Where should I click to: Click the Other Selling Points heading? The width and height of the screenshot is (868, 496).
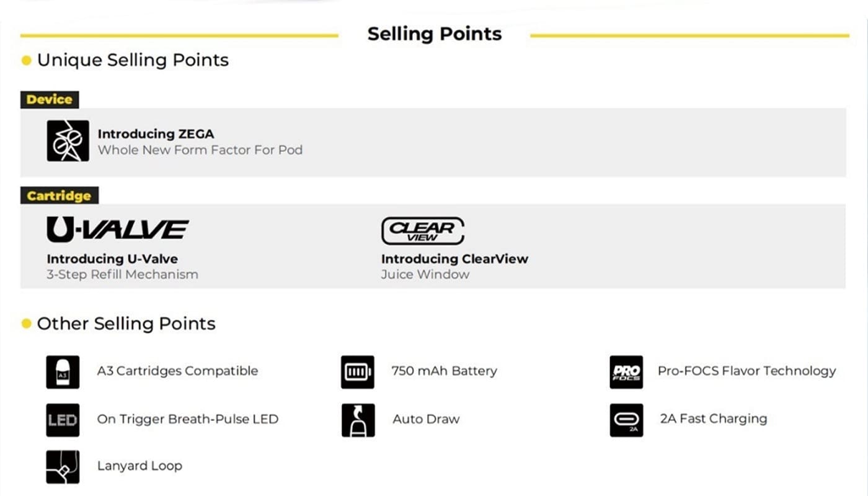(x=126, y=324)
